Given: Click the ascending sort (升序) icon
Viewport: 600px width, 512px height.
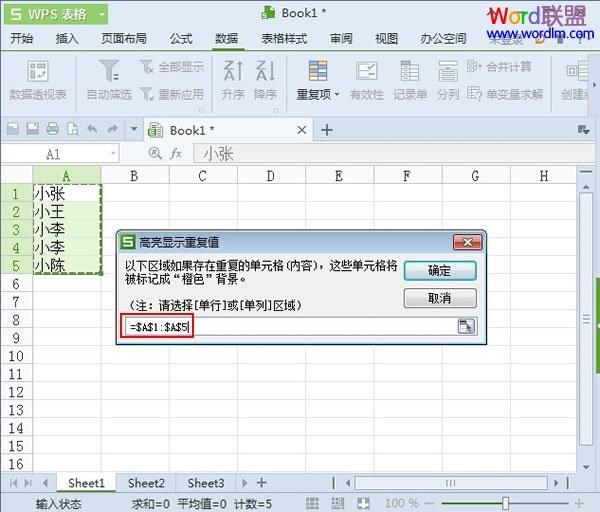Looking at the screenshot, I should pyautogui.click(x=233, y=72).
